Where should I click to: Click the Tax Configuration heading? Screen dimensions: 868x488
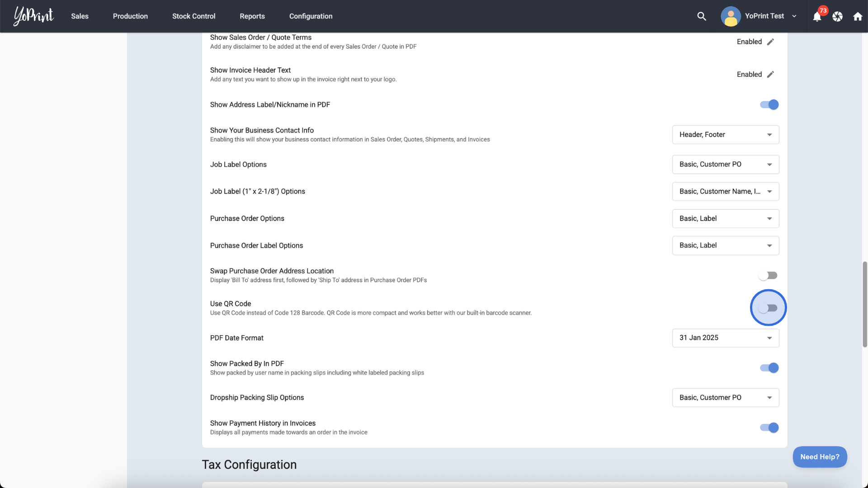pos(249,465)
